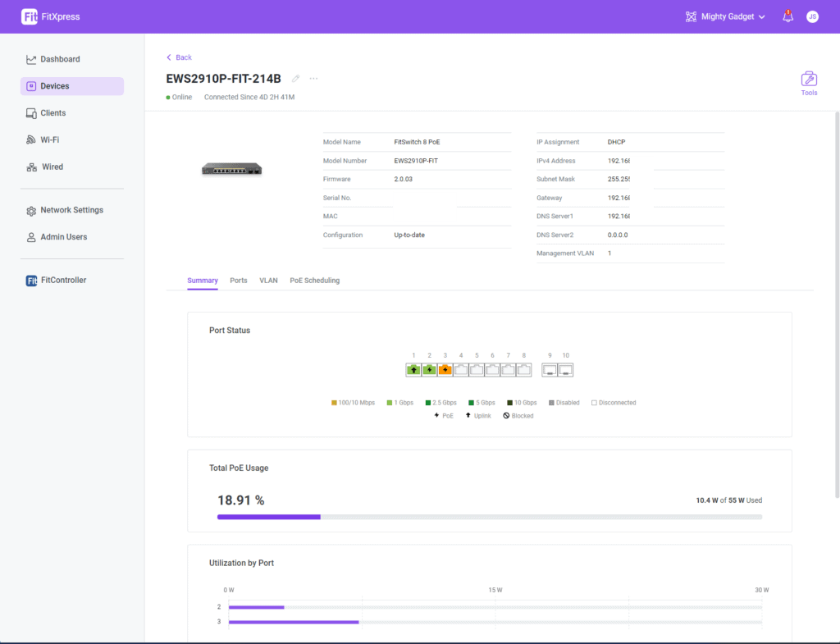Expand the Mighty Gadget organization dropdown
This screenshot has width=840, height=644.
point(725,16)
